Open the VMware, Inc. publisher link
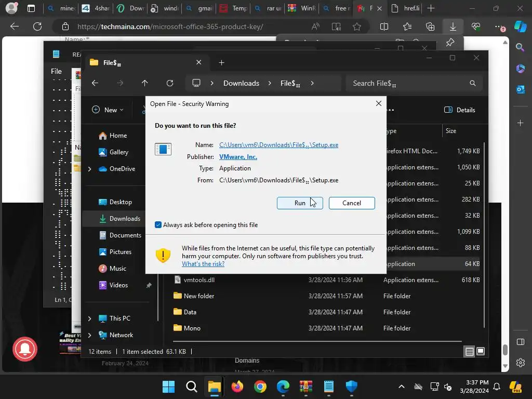 (x=238, y=157)
